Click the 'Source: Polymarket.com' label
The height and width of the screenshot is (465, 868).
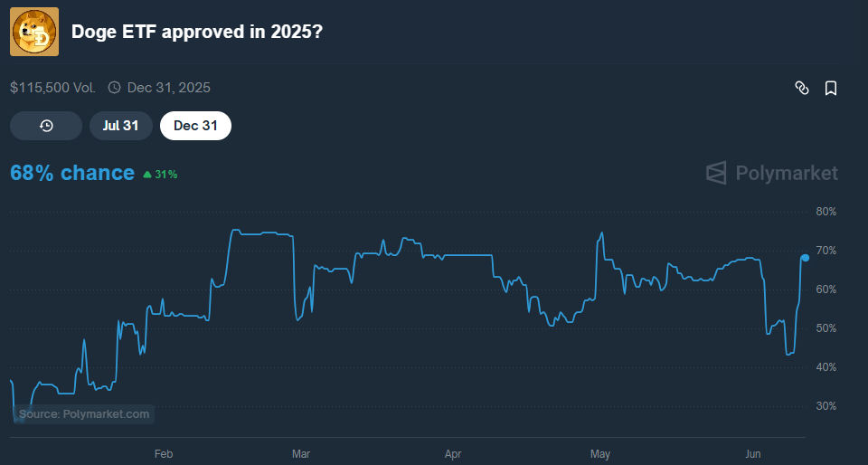point(84,414)
